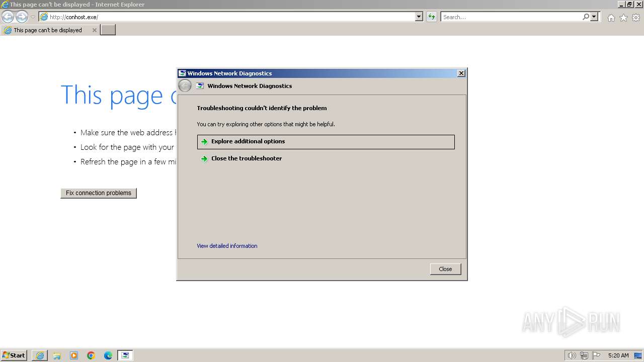Click the dialog's back arrow button
This screenshot has width=644, height=362.
[185, 86]
